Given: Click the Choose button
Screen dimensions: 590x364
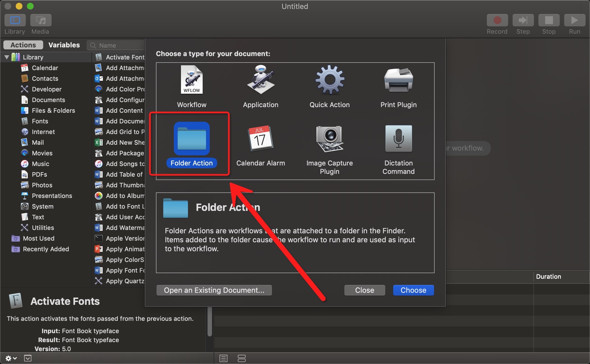Looking at the screenshot, I should (x=413, y=290).
